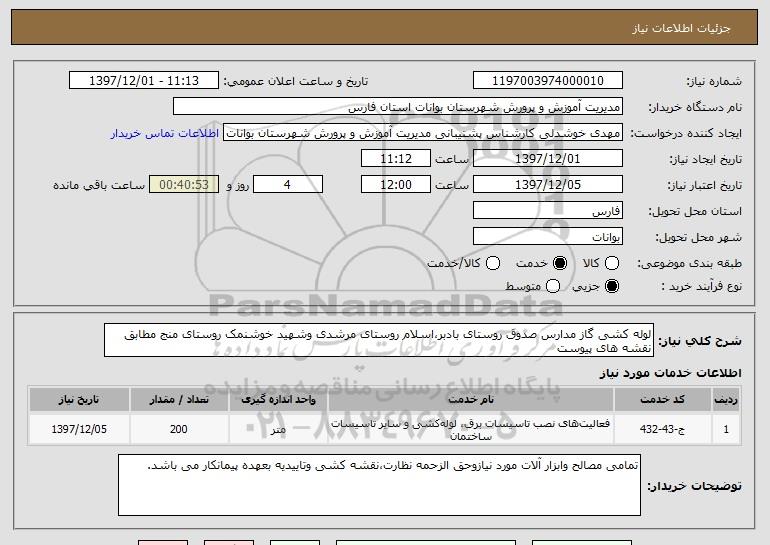Click the remaining days field showing 4
The height and width of the screenshot is (545, 770).
pos(288,185)
